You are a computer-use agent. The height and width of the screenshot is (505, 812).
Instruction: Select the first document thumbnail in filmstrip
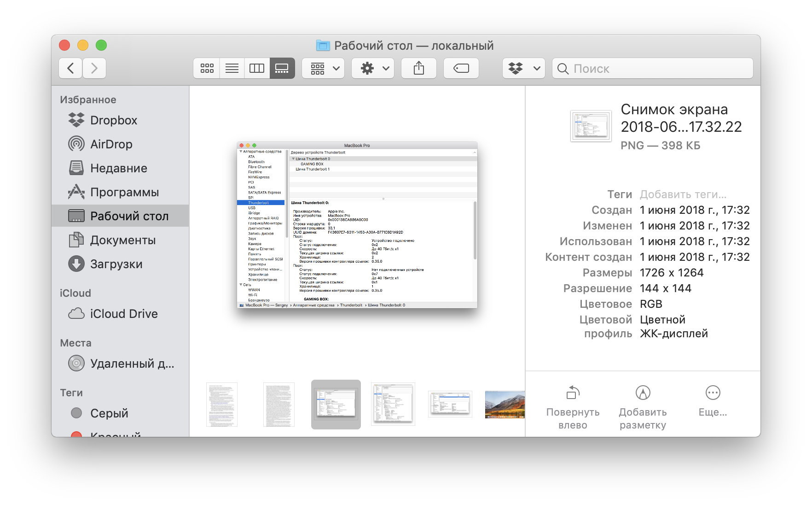222,405
